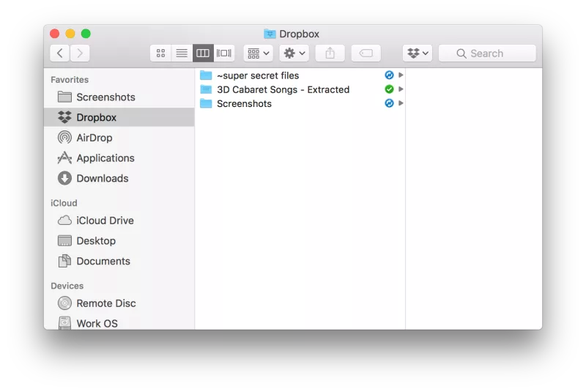The width and height of the screenshot is (586, 392).
Task: Click the Edit Tags toolbar button
Action: coord(366,53)
